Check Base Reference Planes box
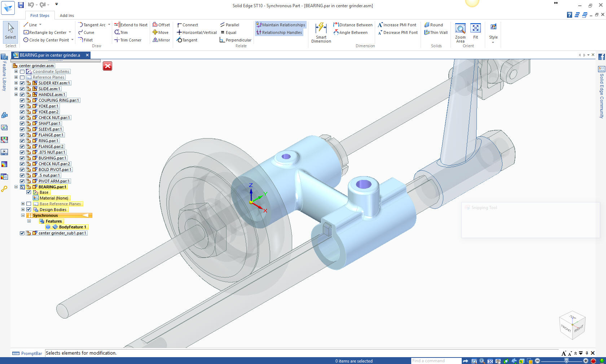 click(x=29, y=204)
